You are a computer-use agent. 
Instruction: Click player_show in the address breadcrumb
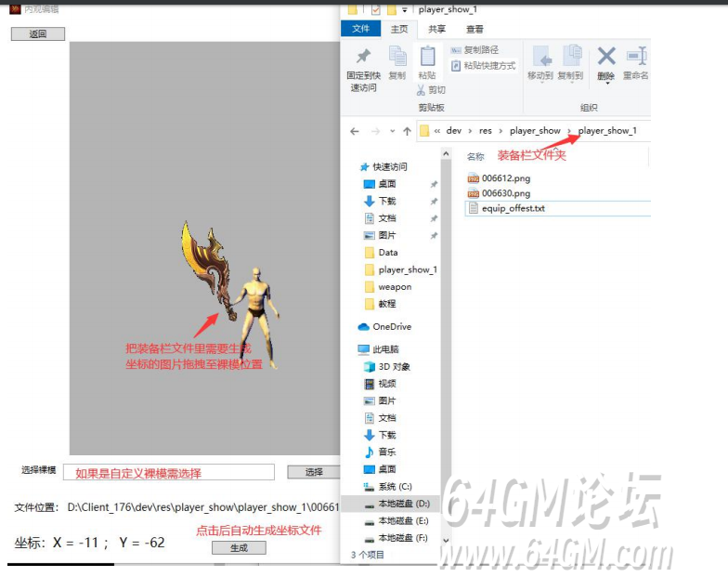coord(535,131)
